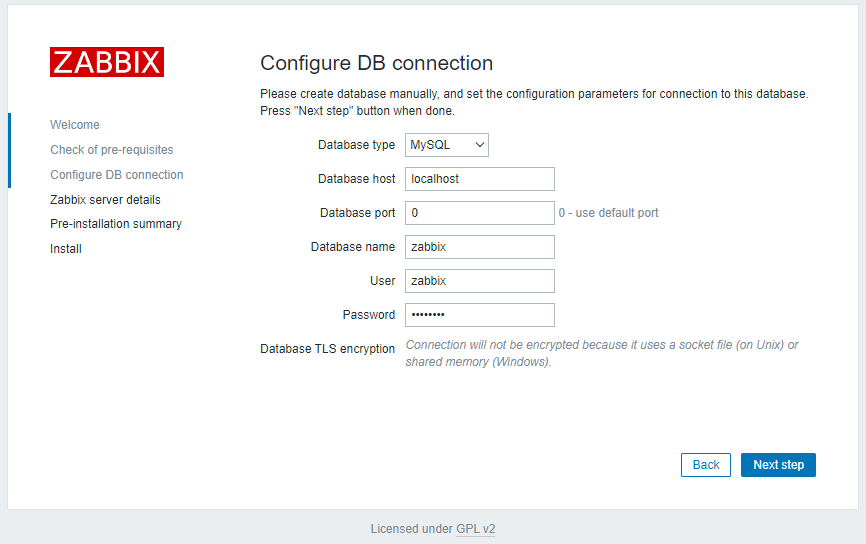This screenshot has height=544, width=866.
Task: Focus the Password input field
Action: (x=479, y=315)
